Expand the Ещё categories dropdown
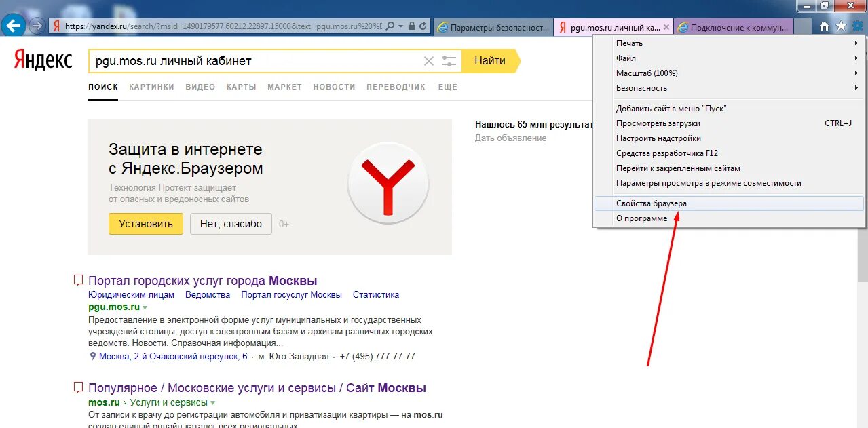The image size is (868, 428). click(448, 87)
